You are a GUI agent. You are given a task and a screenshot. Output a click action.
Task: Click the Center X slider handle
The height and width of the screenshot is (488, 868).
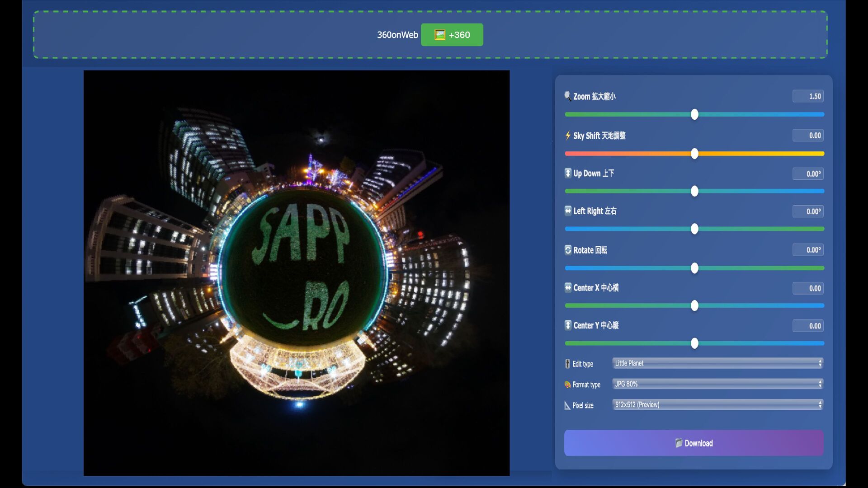coord(695,305)
